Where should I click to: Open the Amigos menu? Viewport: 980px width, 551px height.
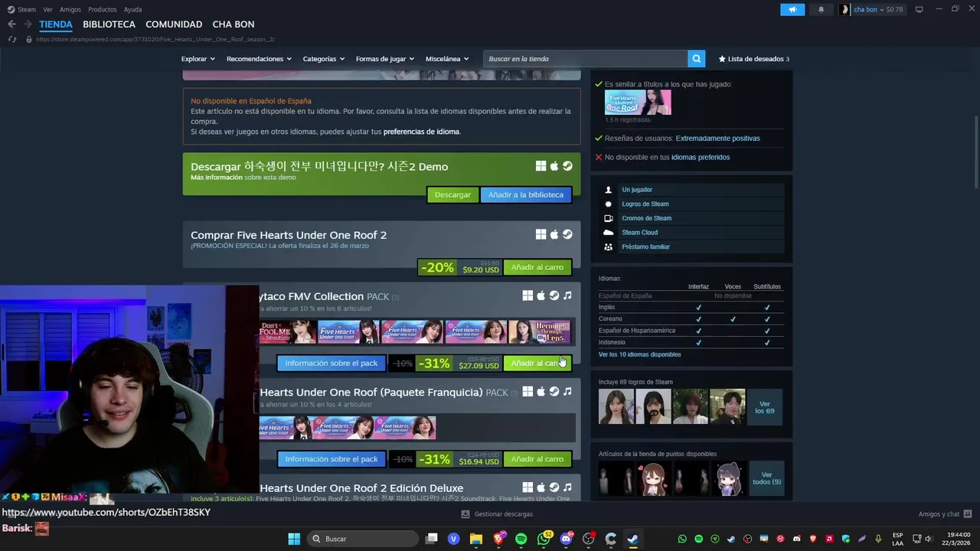[70, 9]
